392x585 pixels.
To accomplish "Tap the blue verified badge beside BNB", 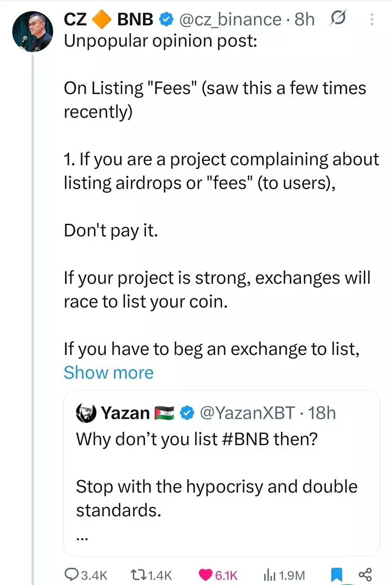I will (166, 19).
